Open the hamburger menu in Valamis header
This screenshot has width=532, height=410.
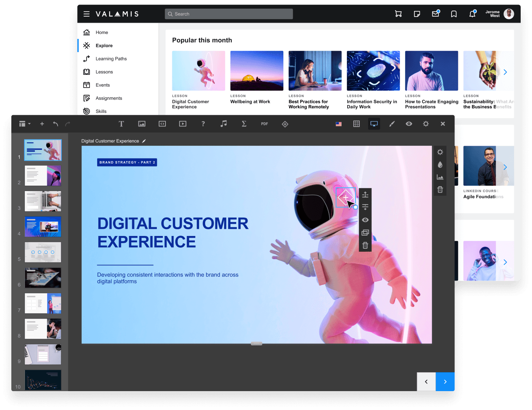[87, 14]
